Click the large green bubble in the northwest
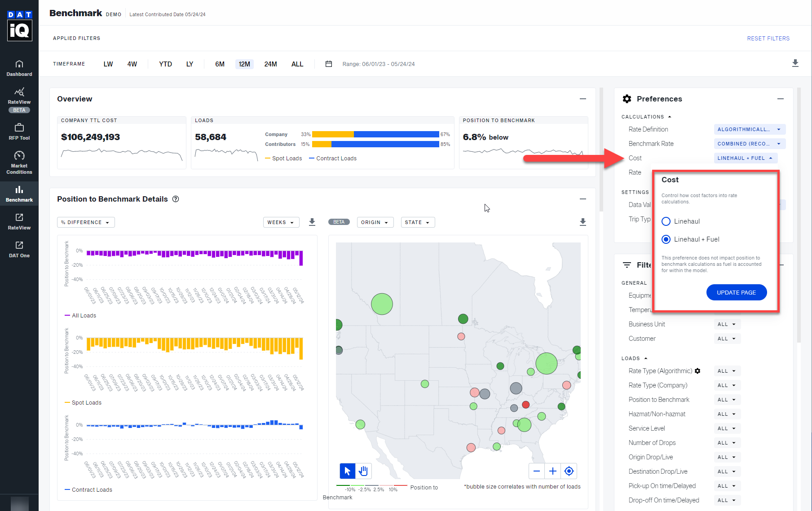The image size is (812, 511). point(382,304)
